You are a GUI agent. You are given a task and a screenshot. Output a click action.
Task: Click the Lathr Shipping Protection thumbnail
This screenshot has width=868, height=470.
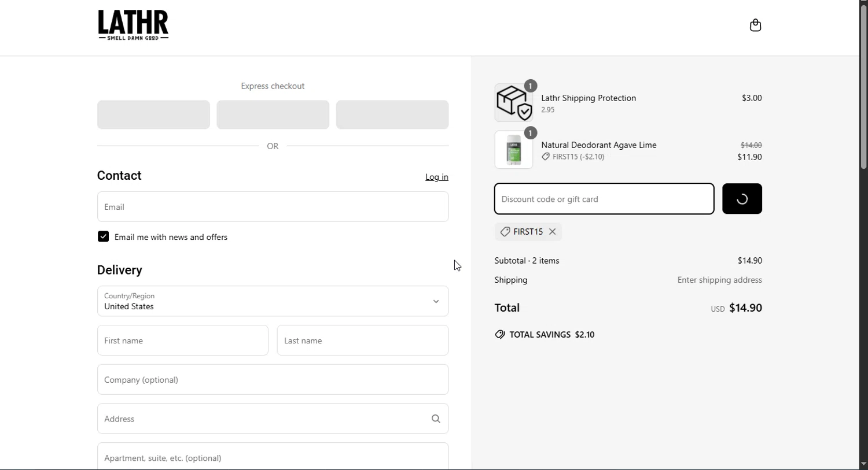click(514, 102)
